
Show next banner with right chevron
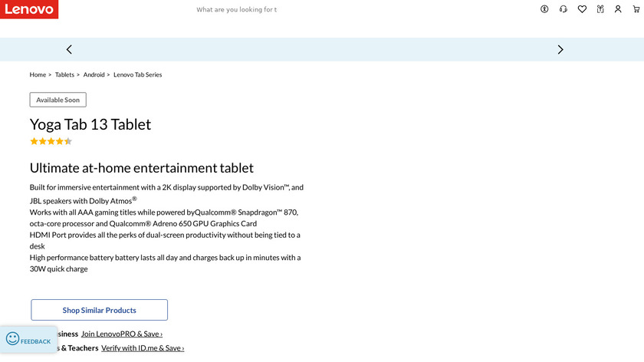coord(560,50)
